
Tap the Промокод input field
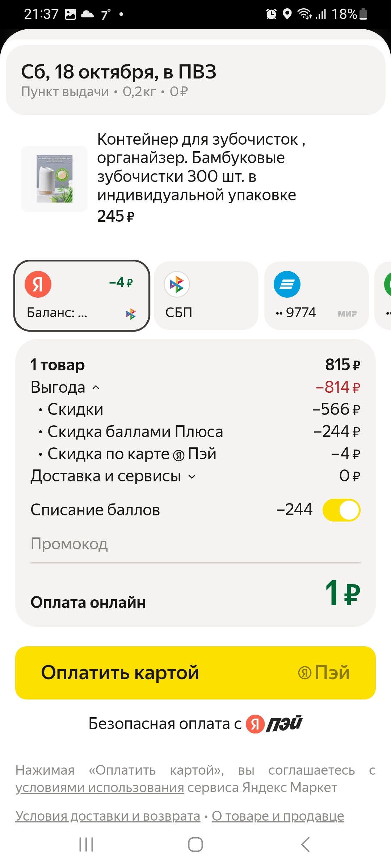pos(195,544)
